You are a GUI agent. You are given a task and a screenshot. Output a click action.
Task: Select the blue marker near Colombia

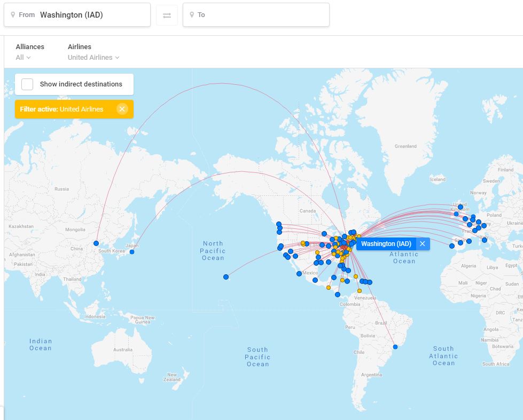(x=337, y=294)
